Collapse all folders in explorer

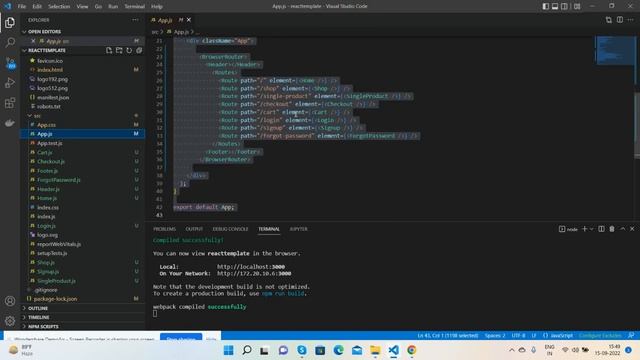click(139, 50)
